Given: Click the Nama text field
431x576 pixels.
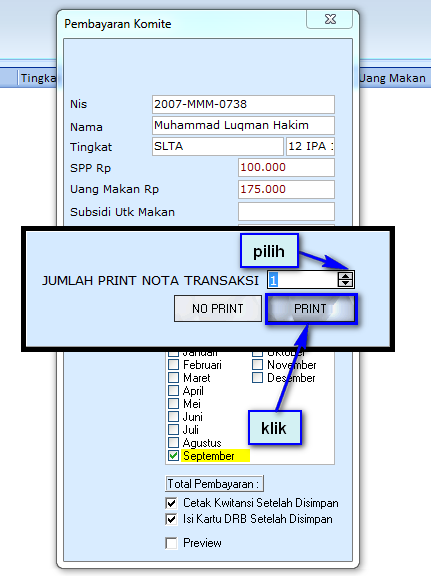Looking at the screenshot, I should (243, 125).
